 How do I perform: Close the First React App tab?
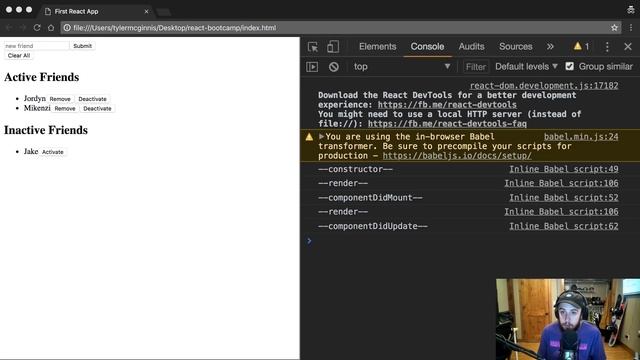pyautogui.click(x=146, y=11)
